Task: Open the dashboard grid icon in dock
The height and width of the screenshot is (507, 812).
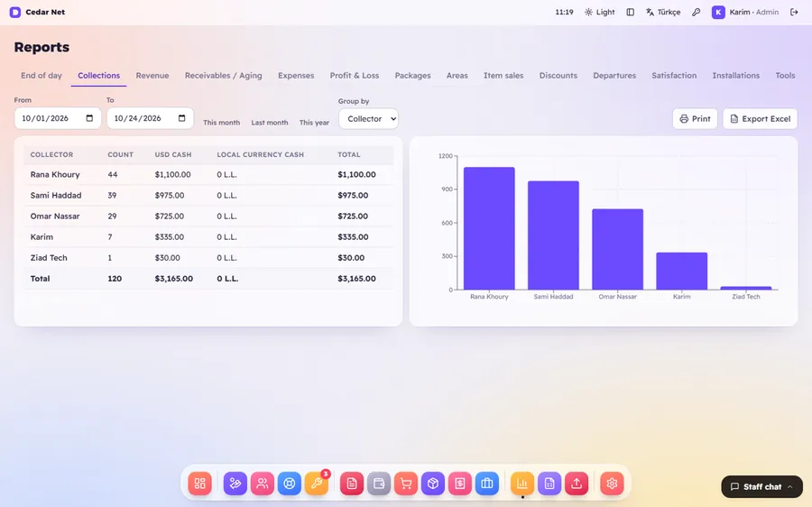Action: point(200,484)
